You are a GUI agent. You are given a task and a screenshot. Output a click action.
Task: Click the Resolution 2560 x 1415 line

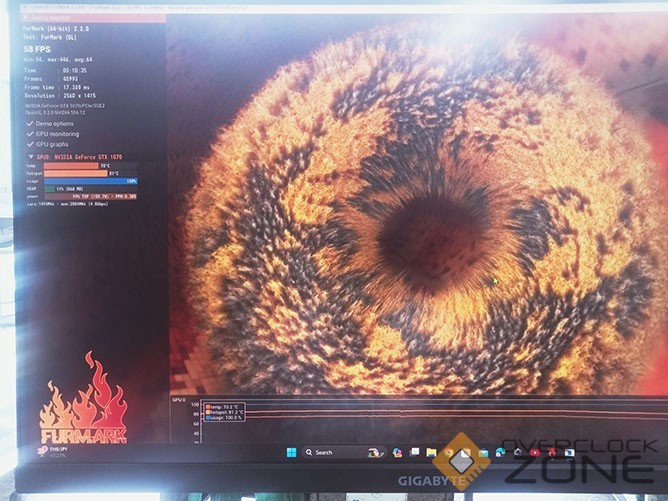pyautogui.click(x=60, y=96)
